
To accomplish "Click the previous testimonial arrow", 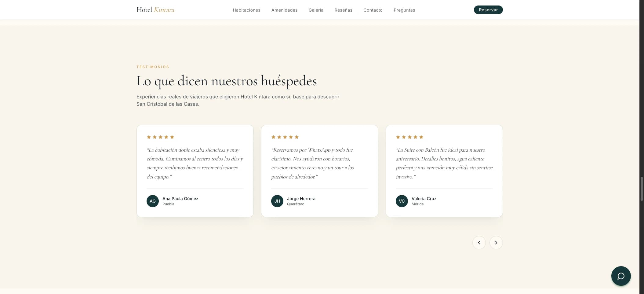I will click(479, 243).
